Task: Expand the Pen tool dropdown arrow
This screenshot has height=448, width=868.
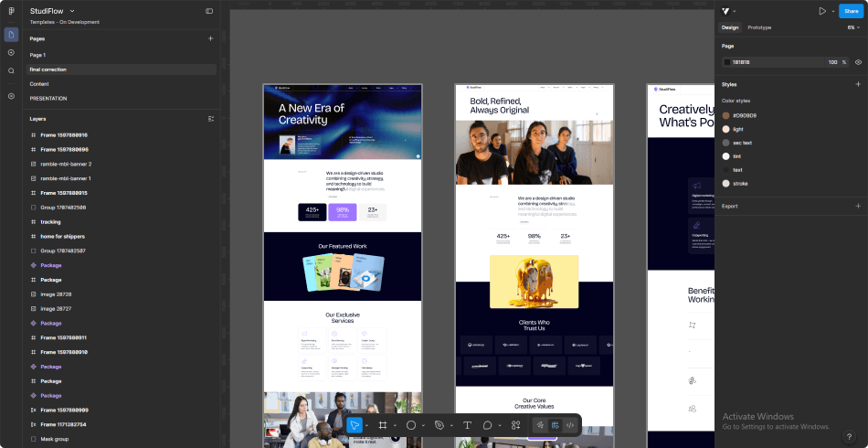Action: click(x=451, y=426)
